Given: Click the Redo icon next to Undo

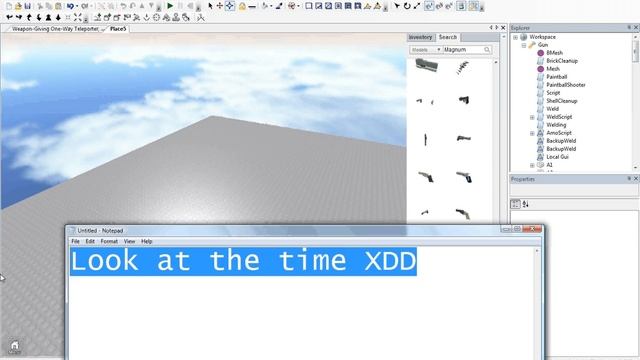Looking at the screenshot, I should click(84, 6).
